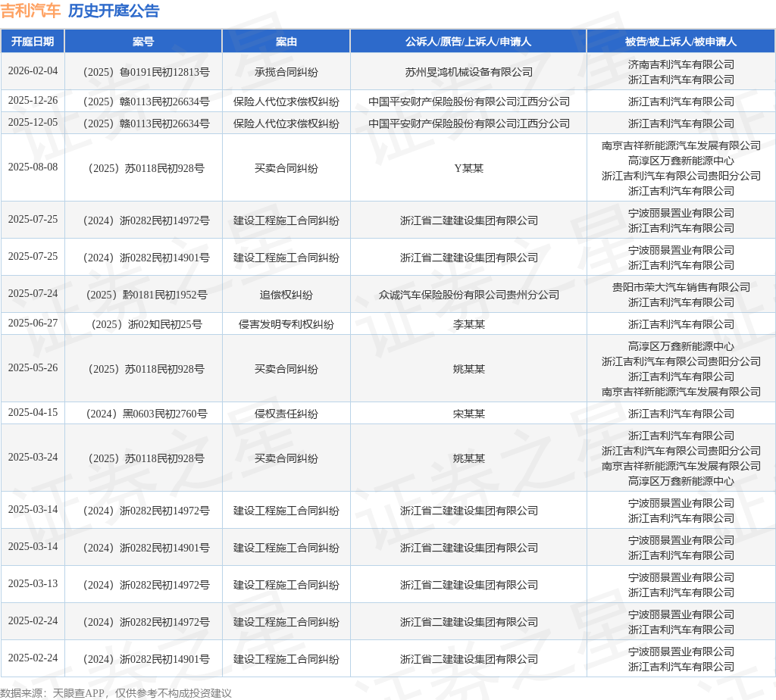This screenshot has height=700, width=776.
Task: Click date 2025-03-14 for case 14972号
Action: click(33, 510)
